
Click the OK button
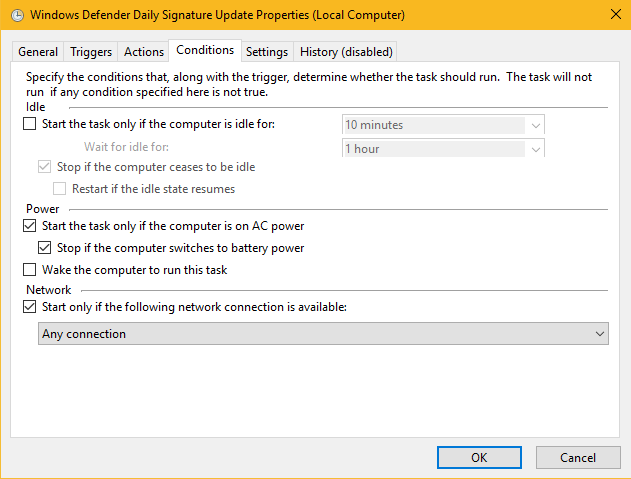[479, 458]
